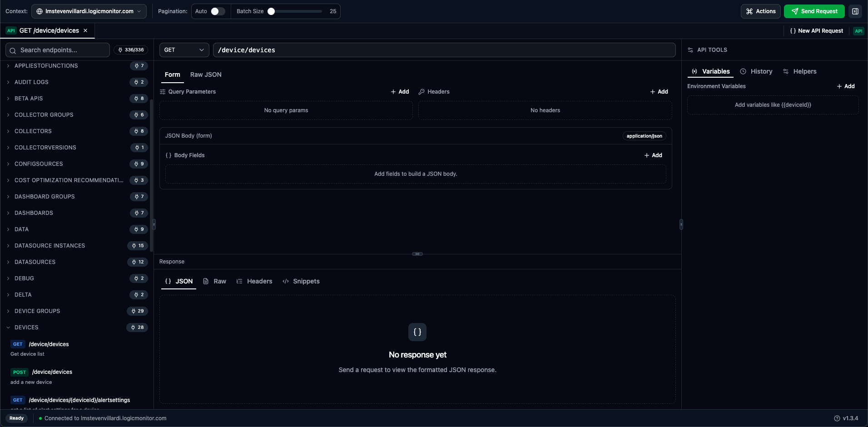868x427 pixels.
Task: Click the search magnifier in the endpoints sidebar
Action: [12, 50]
